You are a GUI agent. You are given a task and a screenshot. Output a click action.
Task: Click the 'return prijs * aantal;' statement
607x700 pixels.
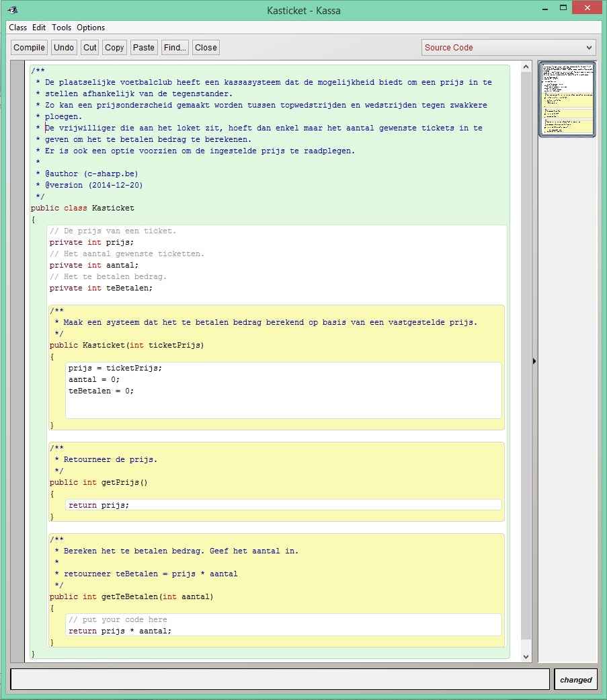click(x=120, y=631)
